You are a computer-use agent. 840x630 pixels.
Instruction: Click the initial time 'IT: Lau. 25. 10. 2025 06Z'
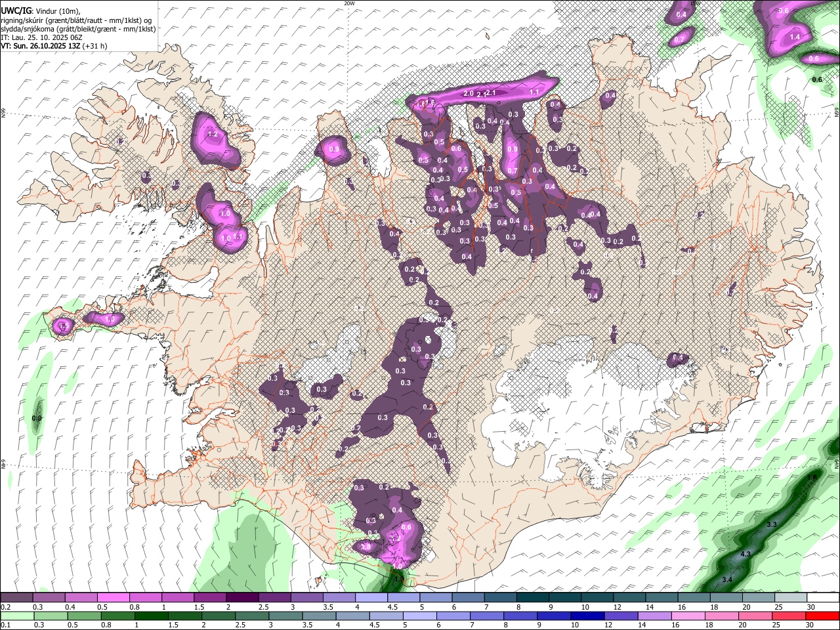(x=41, y=37)
